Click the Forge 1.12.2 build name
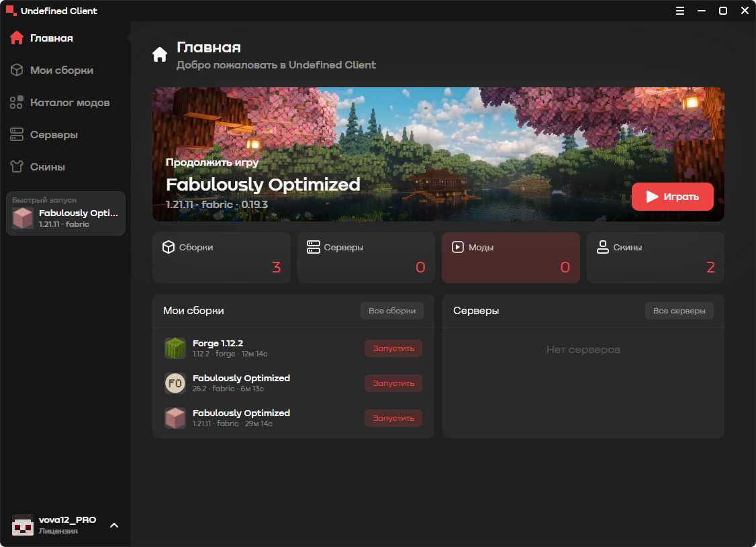 coord(218,343)
